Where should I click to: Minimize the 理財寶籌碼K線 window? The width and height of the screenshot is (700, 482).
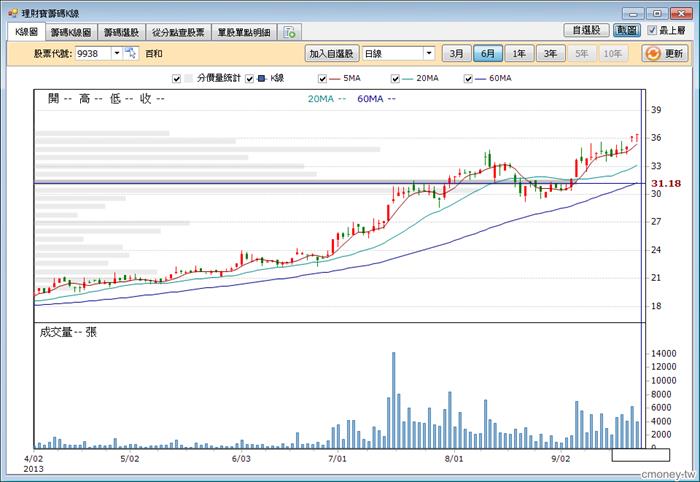(633, 13)
